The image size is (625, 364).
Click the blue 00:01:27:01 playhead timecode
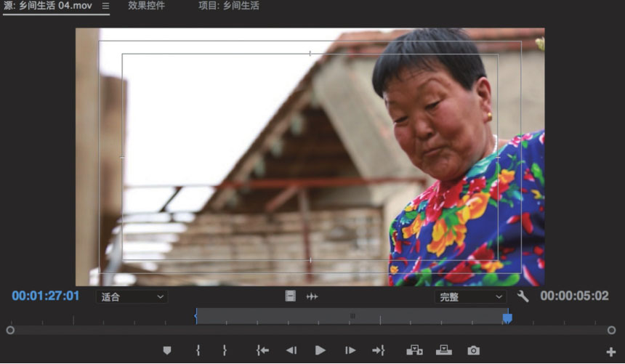(46, 296)
